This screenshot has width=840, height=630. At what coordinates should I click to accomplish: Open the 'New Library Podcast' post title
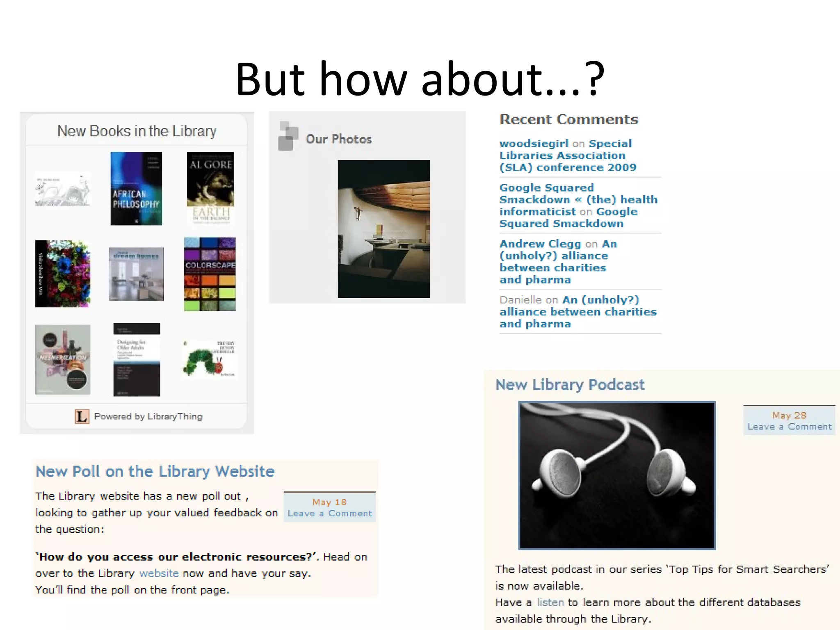pos(570,385)
